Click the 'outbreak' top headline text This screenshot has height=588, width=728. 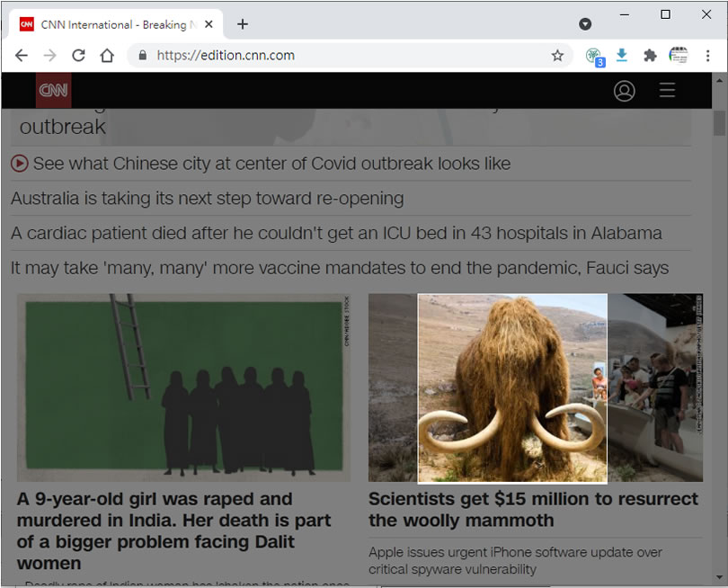tap(63, 128)
